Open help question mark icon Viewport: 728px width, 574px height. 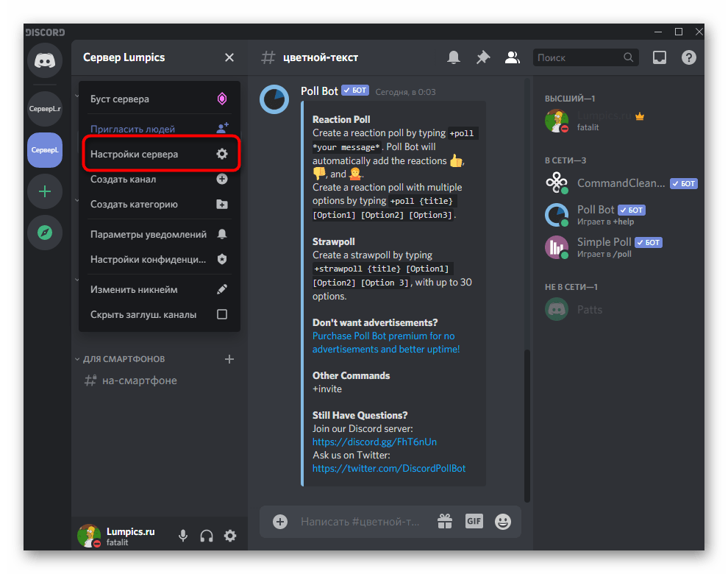(x=689, y=57)
